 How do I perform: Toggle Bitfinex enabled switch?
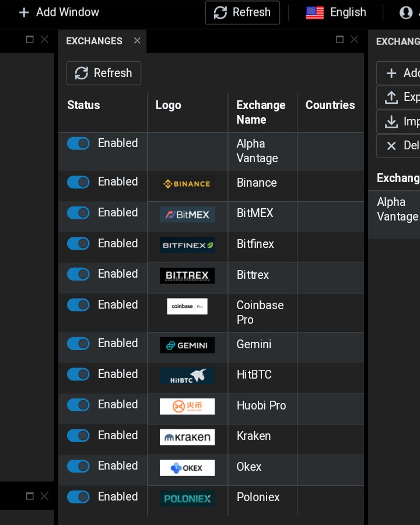(78, 243)
